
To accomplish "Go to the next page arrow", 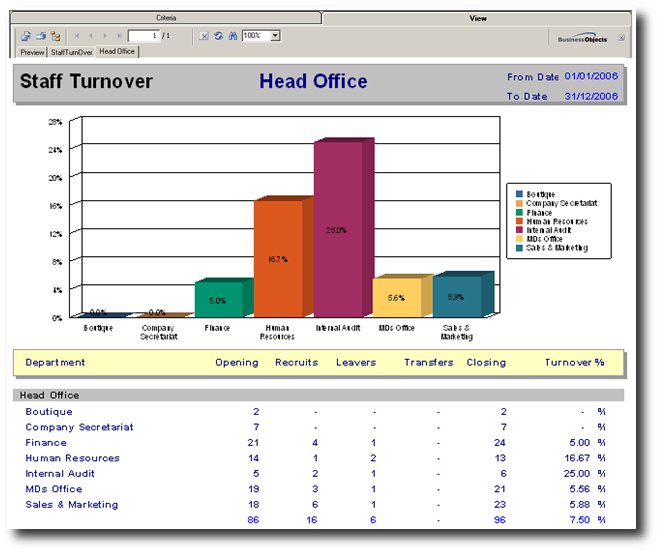I will (x=105, y=36).
